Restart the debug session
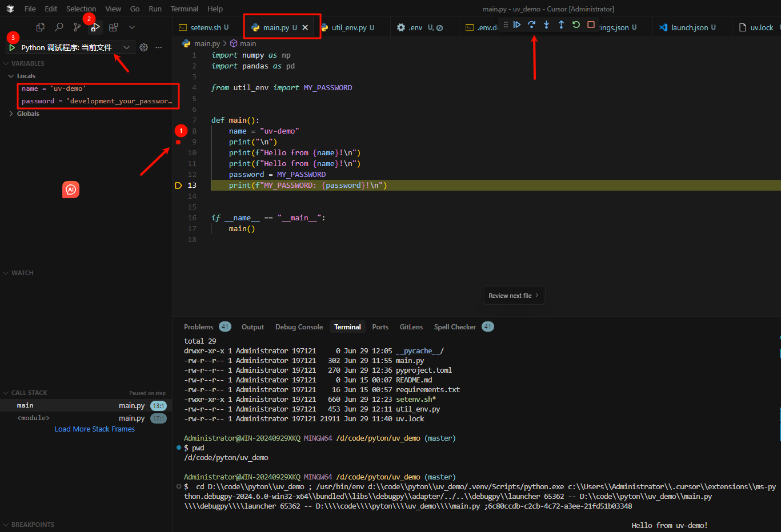Image resolution: width=781 pixels, height=532 pixels. (576, 25)
